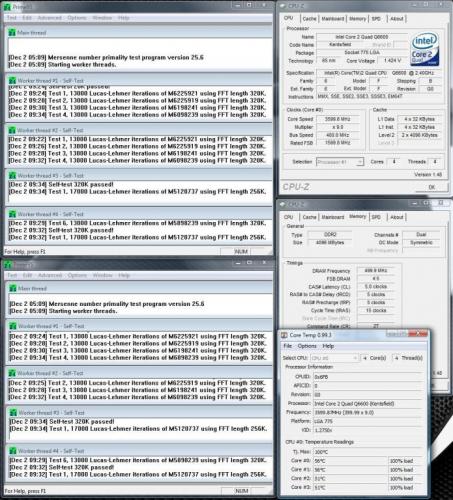Click the NUM indicator in lower Prime95 status bar
This screenshot has width=453, height=500.
pyautogui.click(x=241, y=491)
